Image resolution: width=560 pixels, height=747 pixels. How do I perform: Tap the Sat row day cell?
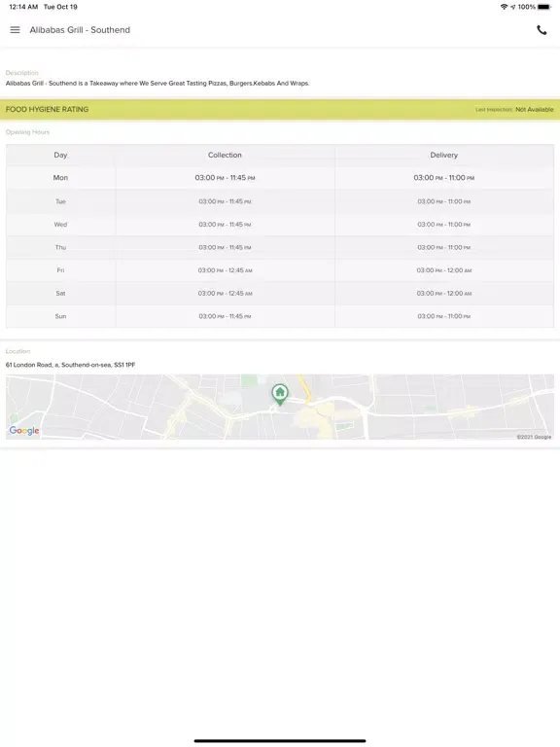(60, 293)
